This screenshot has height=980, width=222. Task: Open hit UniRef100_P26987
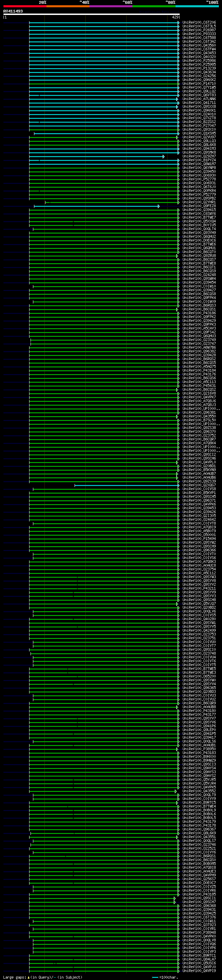click(x=199, y=30)
